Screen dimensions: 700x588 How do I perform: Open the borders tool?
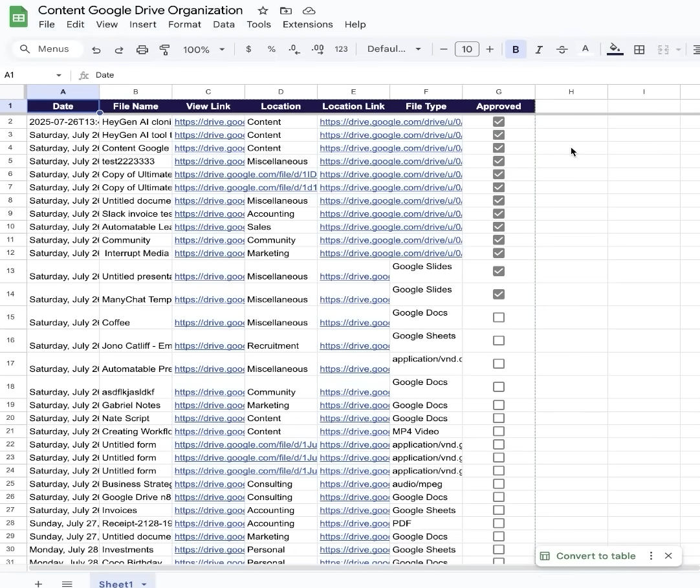[639, 50]
